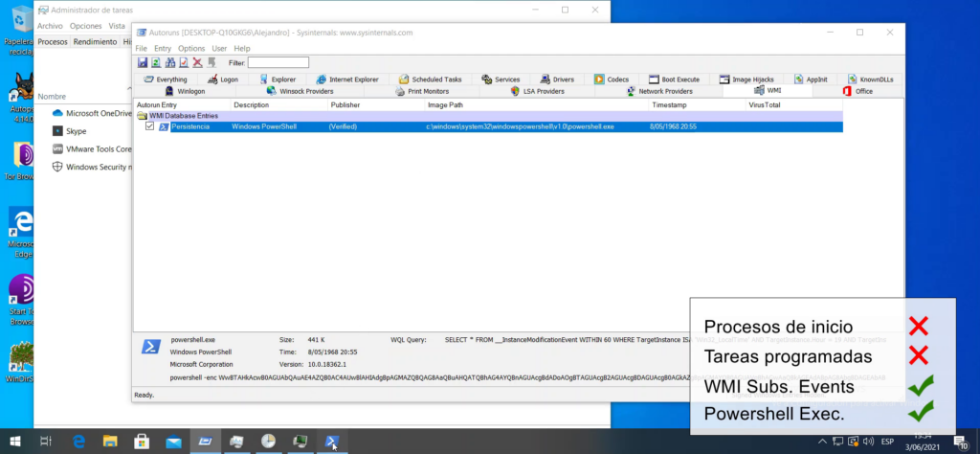Click the volume icon in system tray
Image resolution: width=980 pixels, height=454 pixels.
[x=868, y=442]
